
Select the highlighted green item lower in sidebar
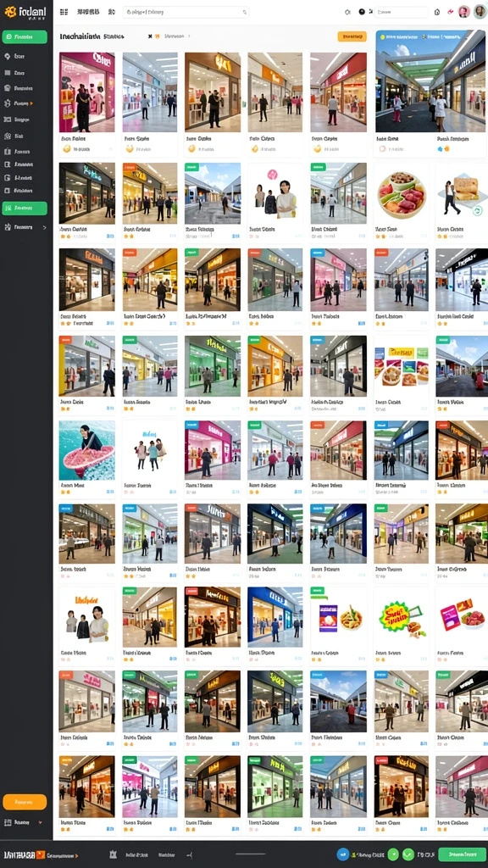25,209
